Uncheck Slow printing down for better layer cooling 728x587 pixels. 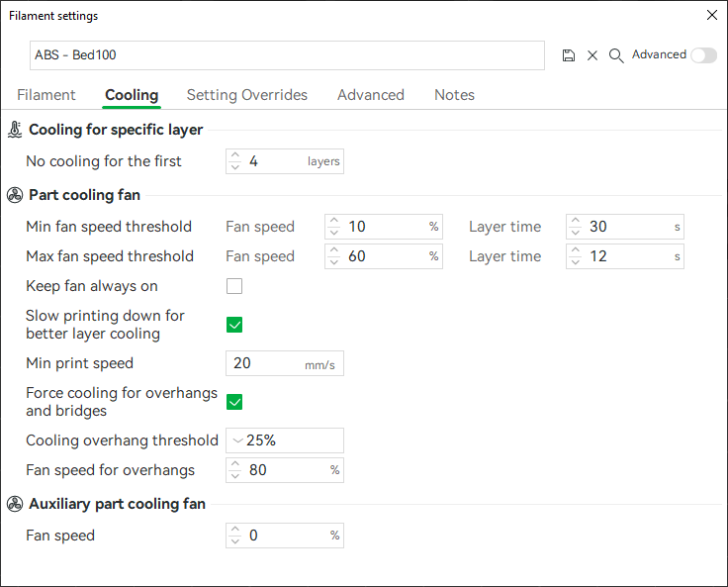(x=234, y=325)
